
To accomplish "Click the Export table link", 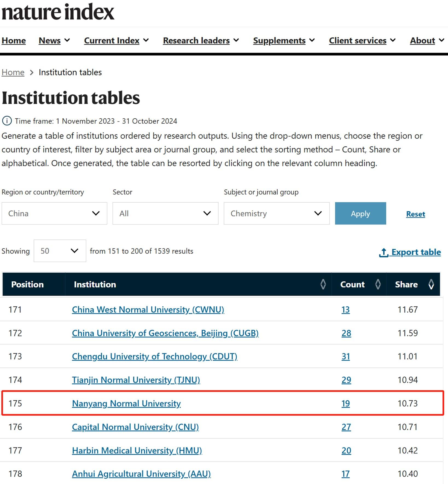I will click(x=410, y=252).
